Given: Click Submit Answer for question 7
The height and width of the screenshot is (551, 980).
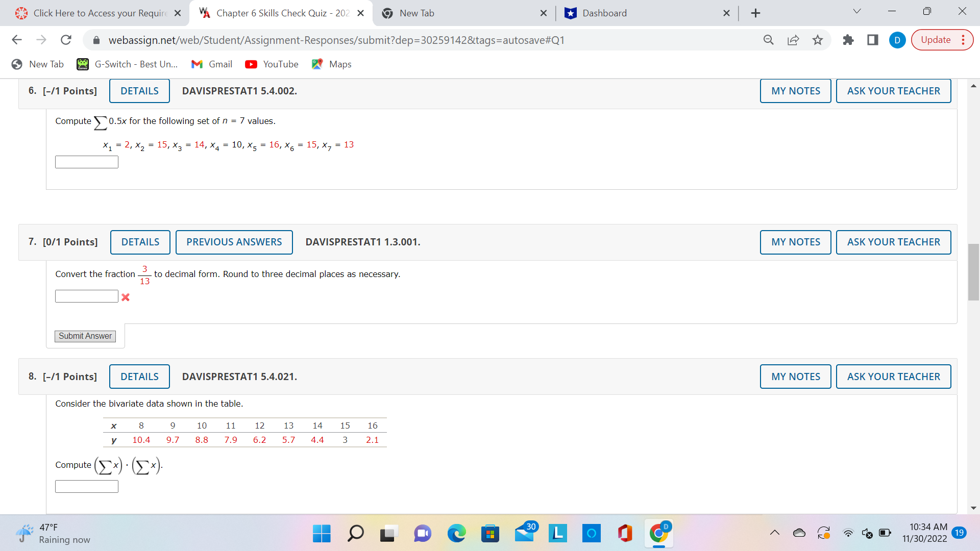Looking at the screenshot, I should coord(85,336).
